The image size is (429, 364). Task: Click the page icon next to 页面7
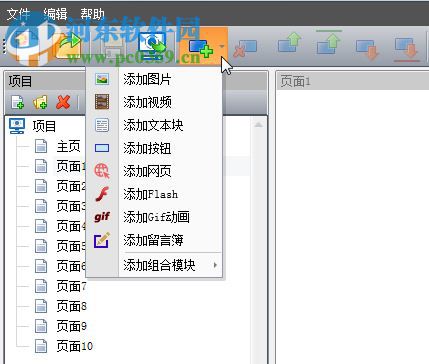coord(41,286)
